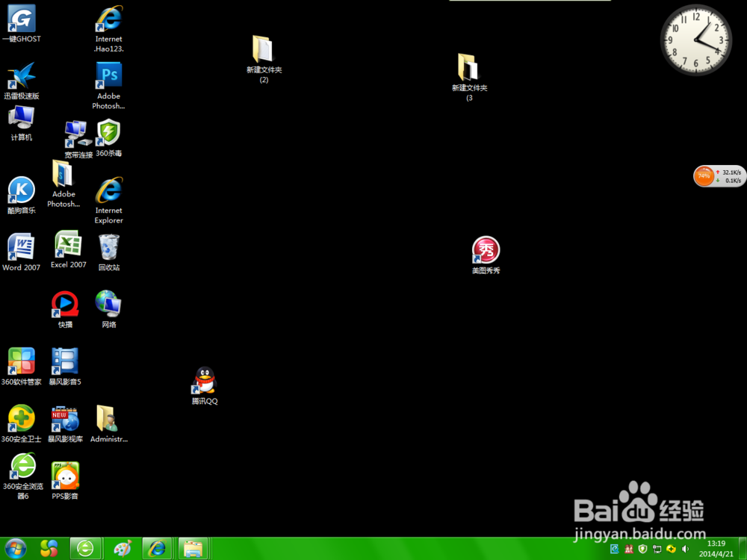Open 迅雷极速版 shortcut
747x560 pixels.
[x=22, y=81]
